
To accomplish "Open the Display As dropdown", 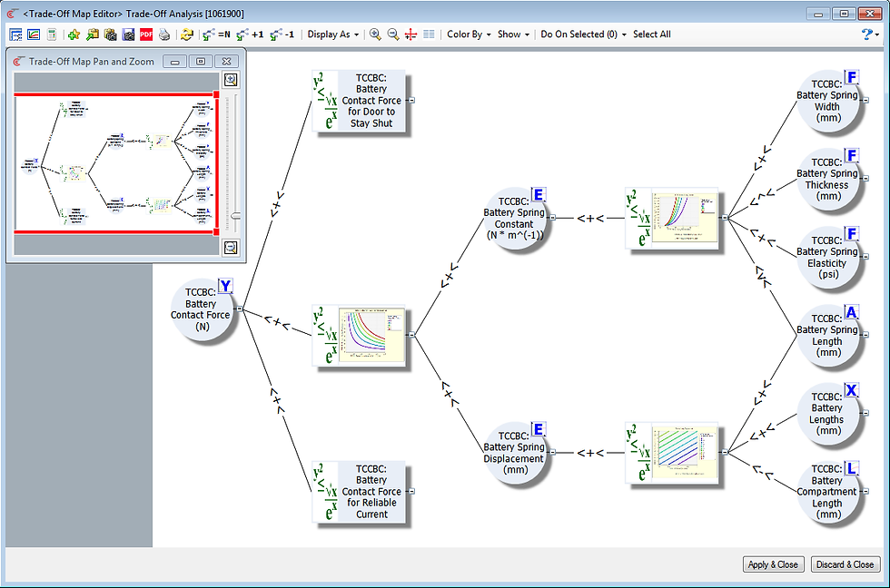I will pyautogui.click(x=332, y=34).
